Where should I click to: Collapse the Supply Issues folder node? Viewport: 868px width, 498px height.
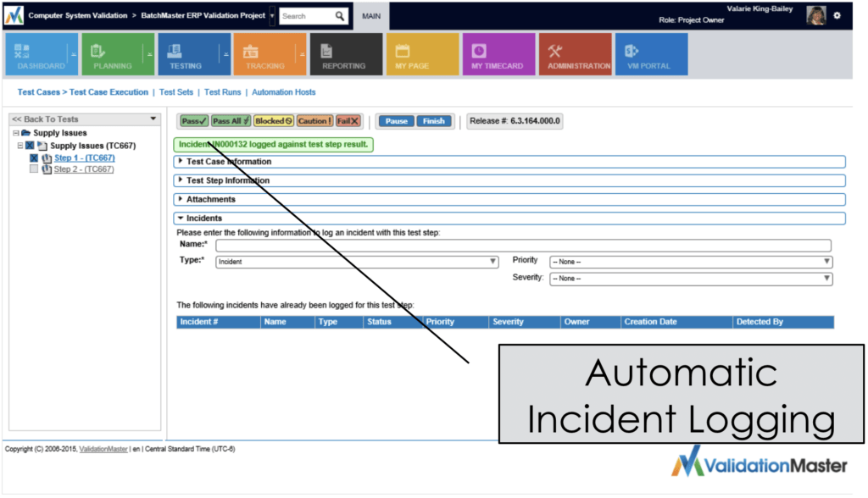[x=16, y=133]
